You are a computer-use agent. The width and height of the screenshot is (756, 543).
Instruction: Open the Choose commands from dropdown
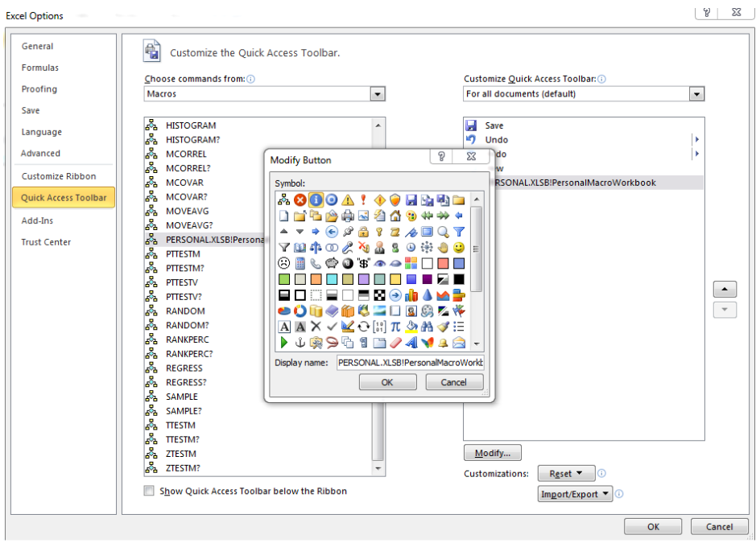pos(378,94)
